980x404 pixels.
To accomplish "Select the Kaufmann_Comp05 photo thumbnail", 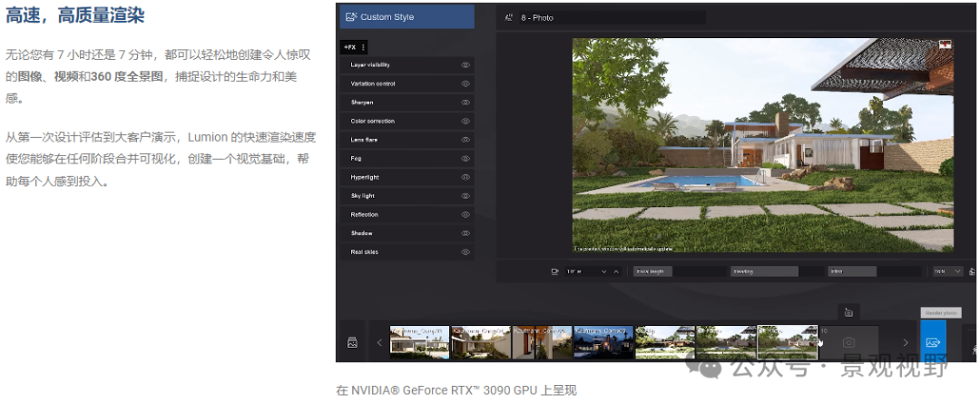I will (543, 342).
